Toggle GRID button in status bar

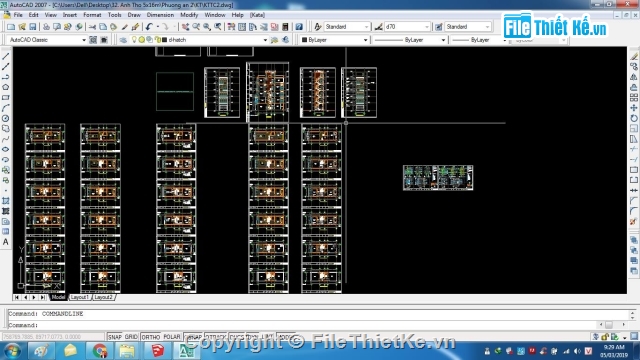pyautogui.click(x=131, y=337)
